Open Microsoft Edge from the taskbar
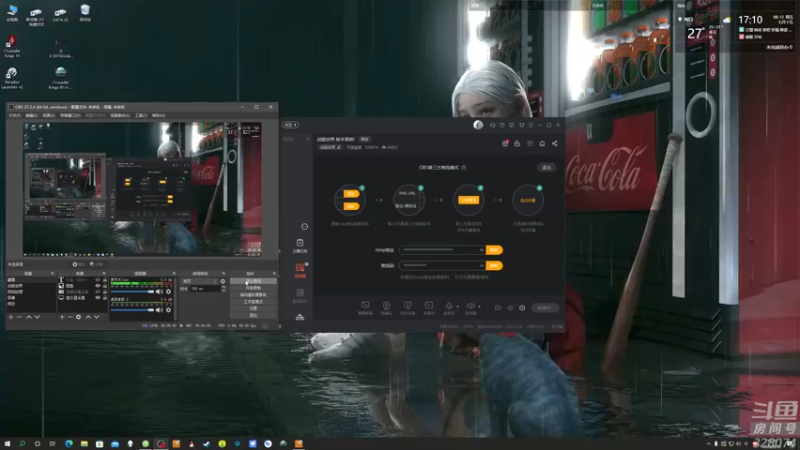800x450 pixels. [69, 444]
